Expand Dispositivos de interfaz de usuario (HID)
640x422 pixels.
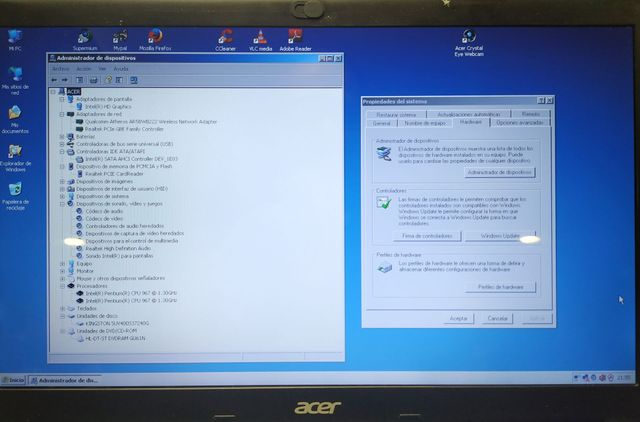62,189
